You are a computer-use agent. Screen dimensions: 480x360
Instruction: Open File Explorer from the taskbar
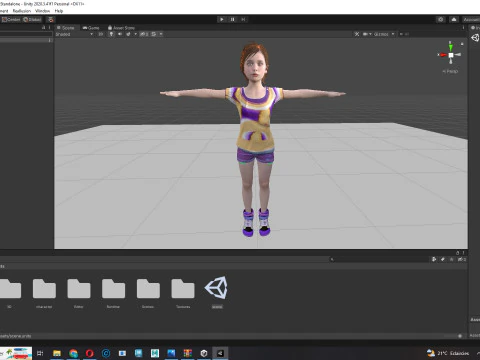click(57, 353)
